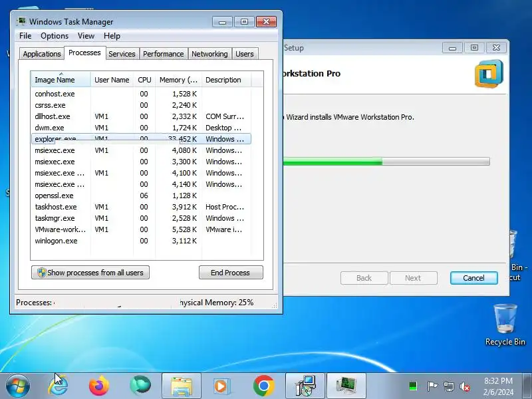Click the installation progress bar in Setup
The width and height of the screenshot is (532, 399).
tap(386, 161)
